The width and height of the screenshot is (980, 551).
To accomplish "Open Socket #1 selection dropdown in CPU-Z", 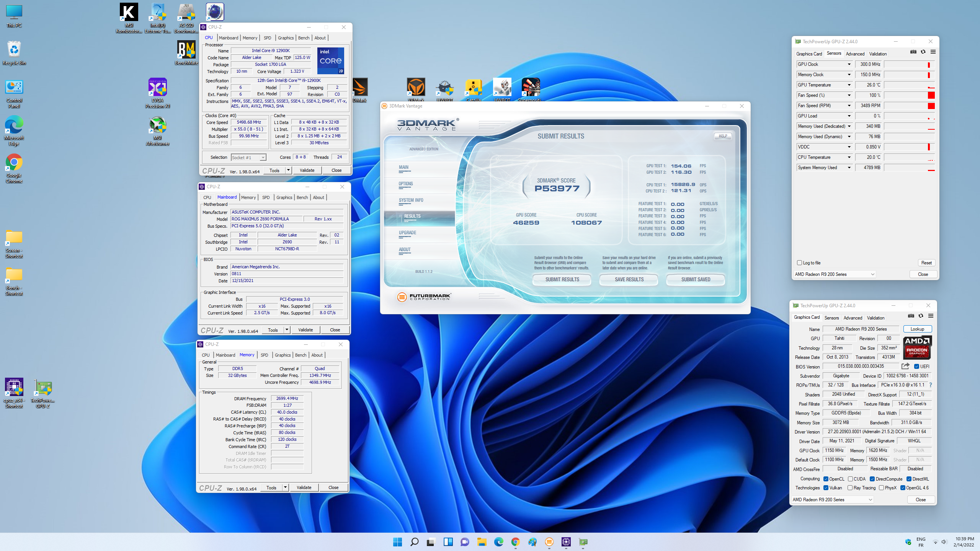I will click(x=248, y=158).
